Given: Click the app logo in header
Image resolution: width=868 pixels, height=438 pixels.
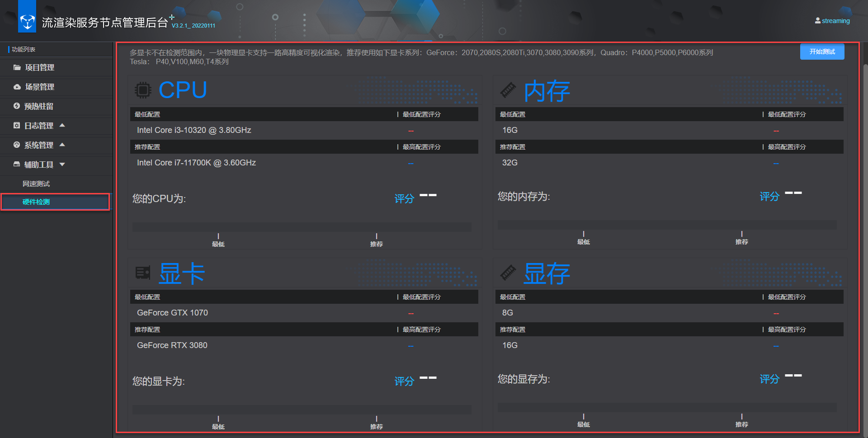Looking at the screenshot, I should pyautogui.click(x=27, y=21).
